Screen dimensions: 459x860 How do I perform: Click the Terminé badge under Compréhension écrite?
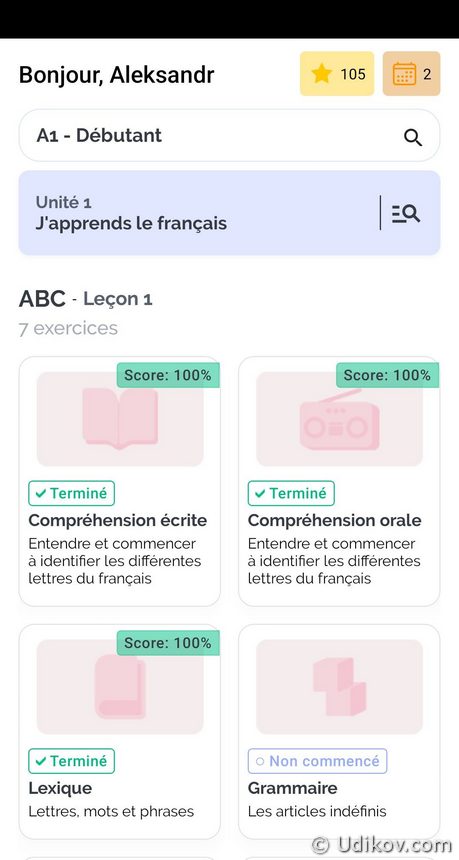pos(72,493)
